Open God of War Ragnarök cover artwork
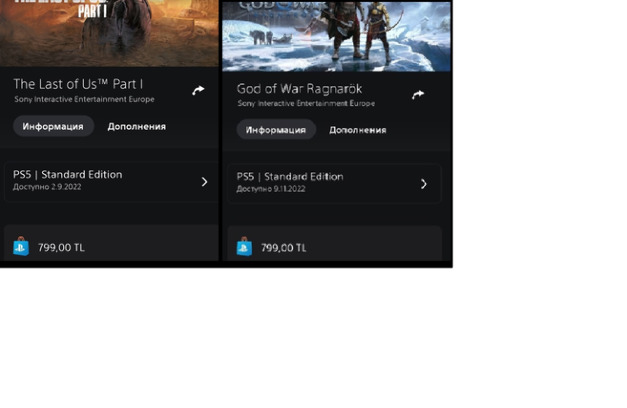Viewport: 627px width, 408px height. (336, 36)
